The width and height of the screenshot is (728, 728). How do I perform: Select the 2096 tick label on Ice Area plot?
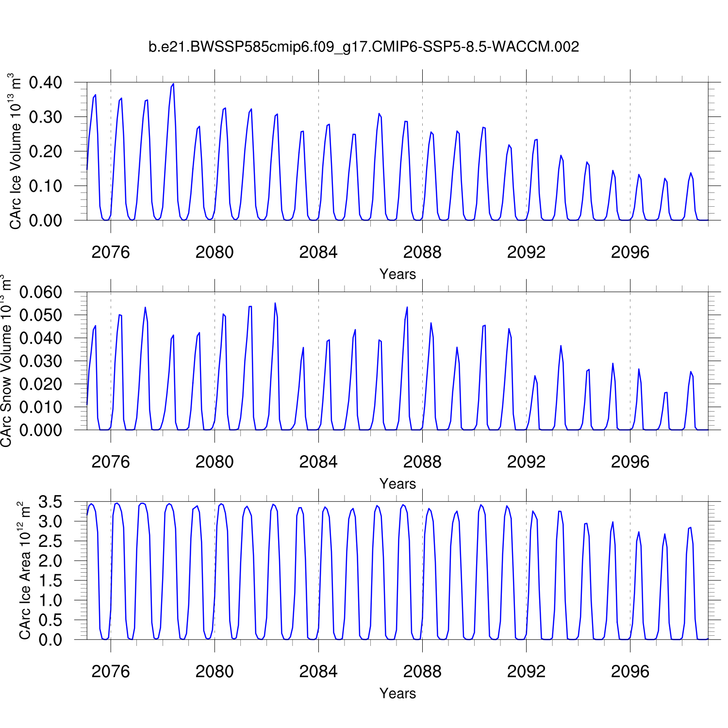point(630,672)
